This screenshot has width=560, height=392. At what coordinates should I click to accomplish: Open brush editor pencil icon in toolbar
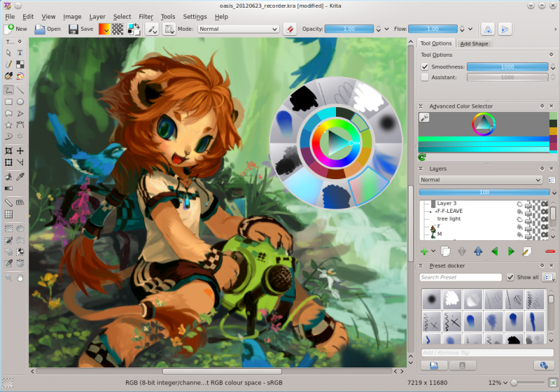(x=152, y=29)
